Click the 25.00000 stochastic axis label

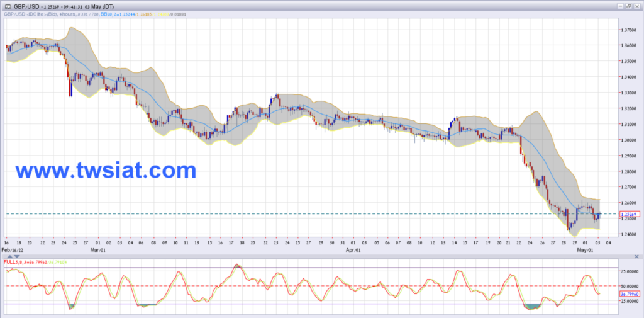pyautogui.click(x=628, y=301)
